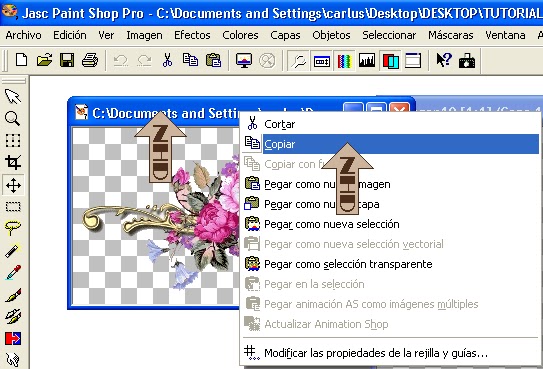Save using the floppy disk icon
This screenshot has height=369, width=543.
(x=67, y=60)
